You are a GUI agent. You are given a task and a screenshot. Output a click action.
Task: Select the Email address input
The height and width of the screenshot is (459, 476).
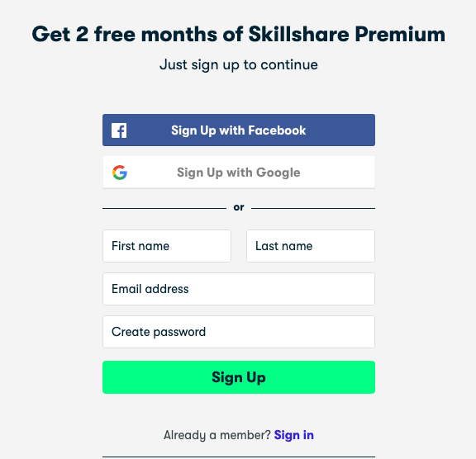coord(239,289)
